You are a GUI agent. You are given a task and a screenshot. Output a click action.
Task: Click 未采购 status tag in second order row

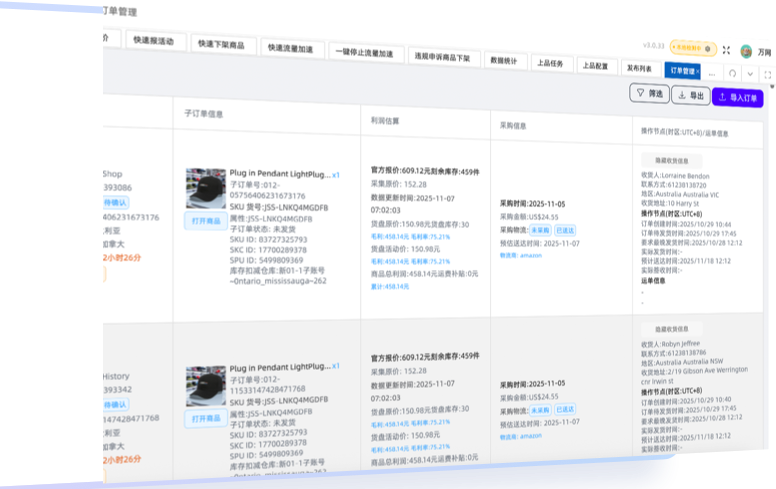540,409
